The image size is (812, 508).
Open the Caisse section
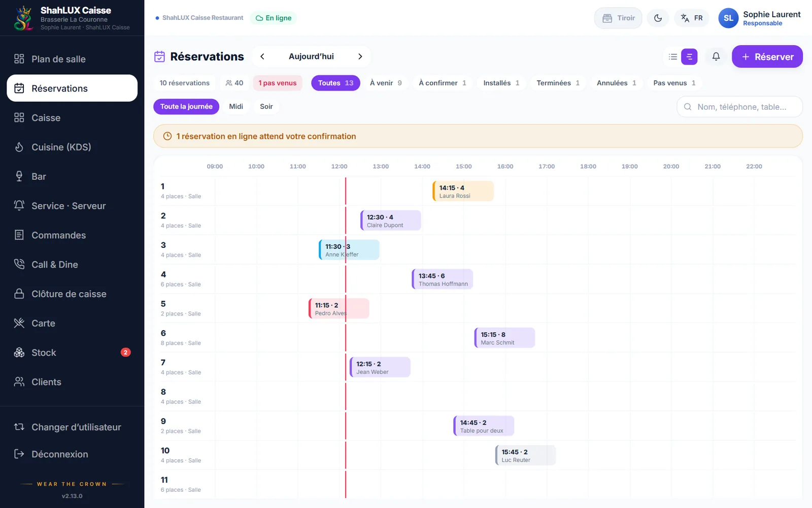(72, 118)
